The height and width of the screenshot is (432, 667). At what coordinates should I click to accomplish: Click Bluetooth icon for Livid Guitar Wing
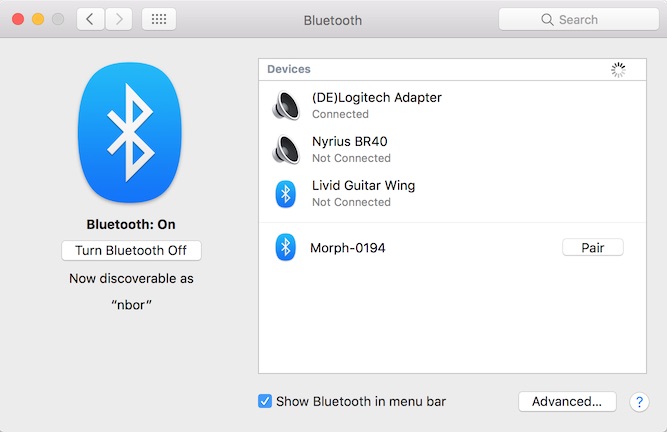tap(285, 194)
